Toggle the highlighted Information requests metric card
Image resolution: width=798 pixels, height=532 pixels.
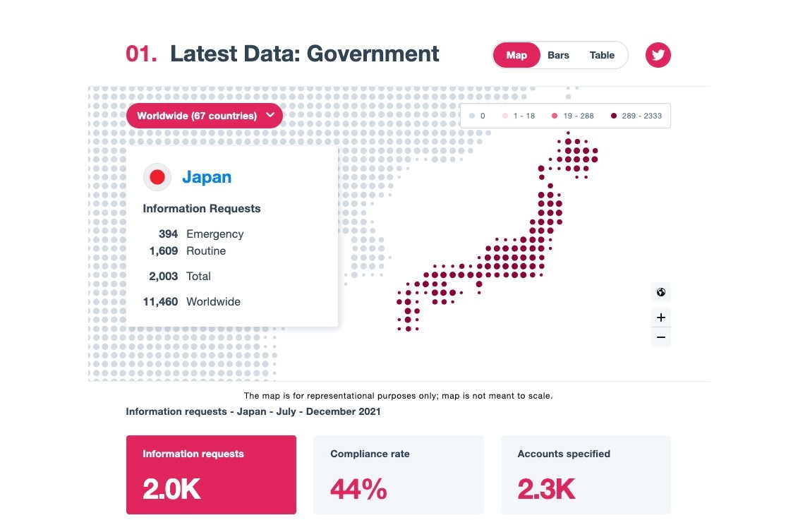211,475
